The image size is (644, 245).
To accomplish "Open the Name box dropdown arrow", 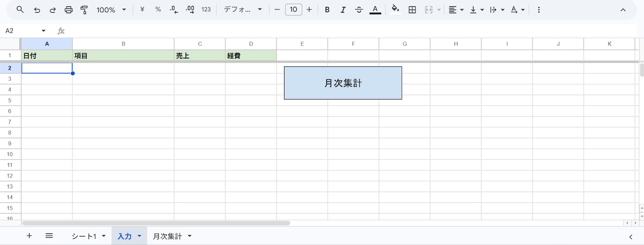I will pos(44,31).
